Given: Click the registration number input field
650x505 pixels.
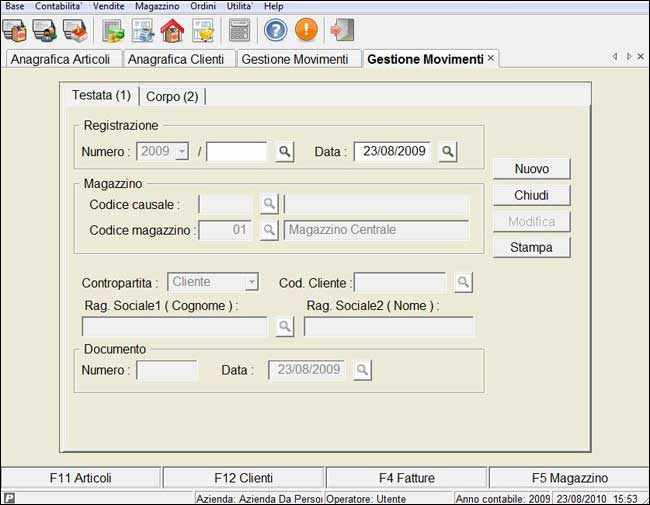Looking at the screenshot, I should pos(236,152).
